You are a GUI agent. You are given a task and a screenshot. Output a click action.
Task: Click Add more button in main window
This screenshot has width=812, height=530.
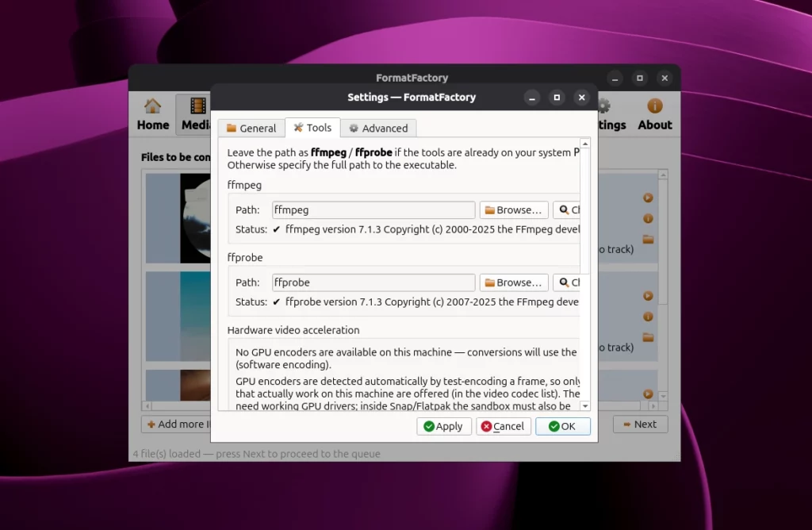176,424
